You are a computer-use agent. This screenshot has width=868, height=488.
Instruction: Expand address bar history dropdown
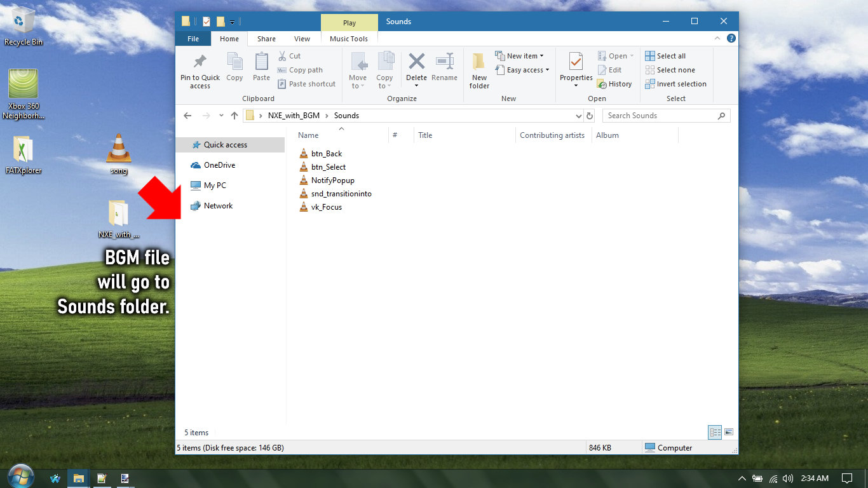578,116
